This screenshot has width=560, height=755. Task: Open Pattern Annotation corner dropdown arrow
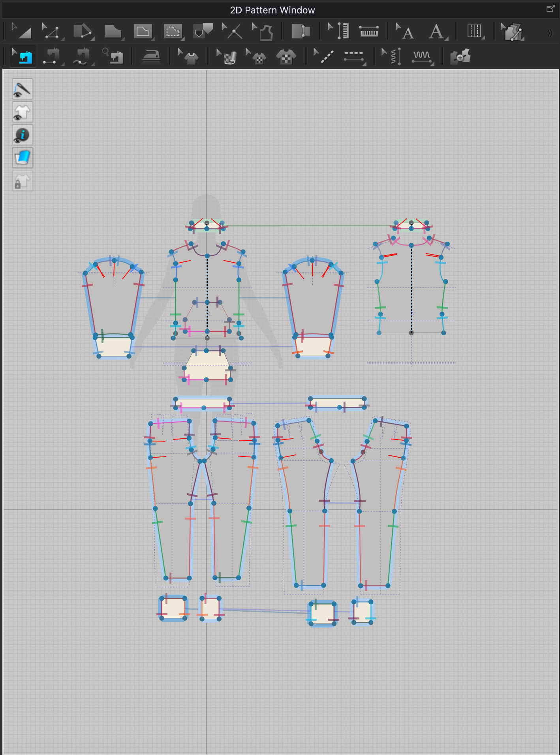[x=446, y=39]
